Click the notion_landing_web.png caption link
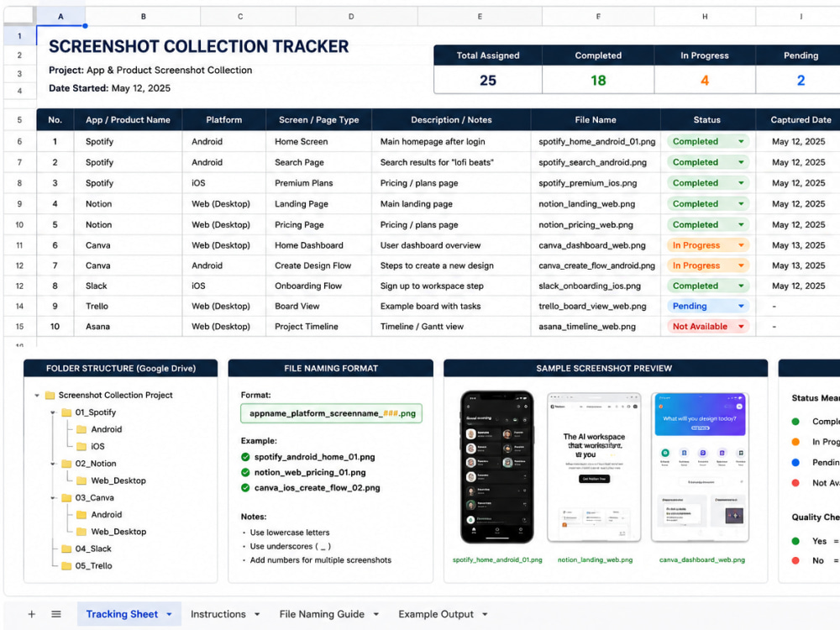Image resolution: width=840 pixels, height=630 pixels. (595, 559)
